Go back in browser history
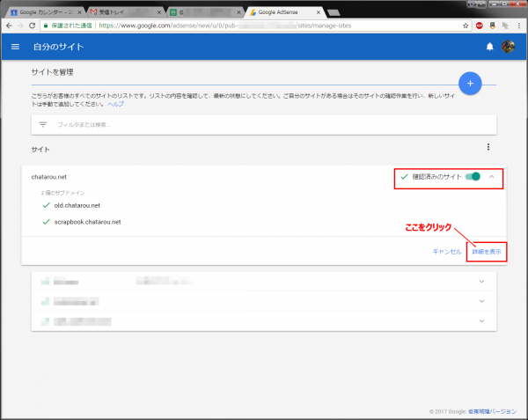The width and height of the screenshot is (528, 420). 9,26
